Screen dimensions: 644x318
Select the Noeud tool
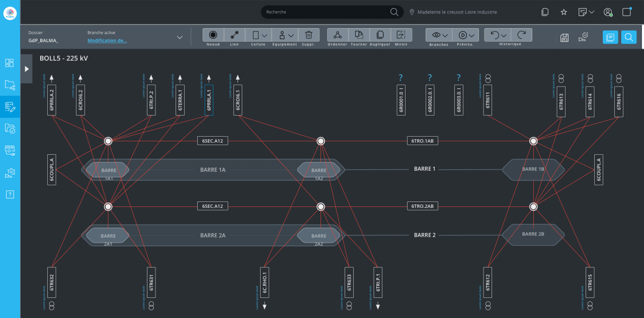point(213,35)
